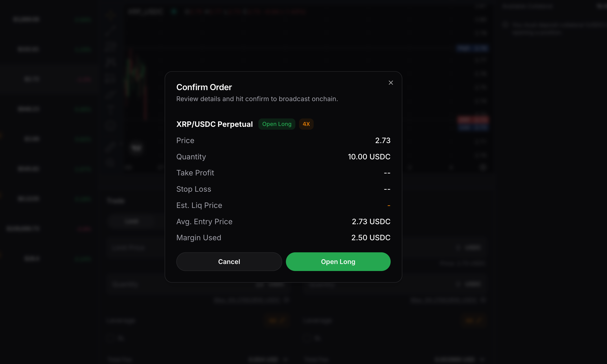
Task: Select the XRP/USDC Perpetual title
Action: (x=214, y=124)
